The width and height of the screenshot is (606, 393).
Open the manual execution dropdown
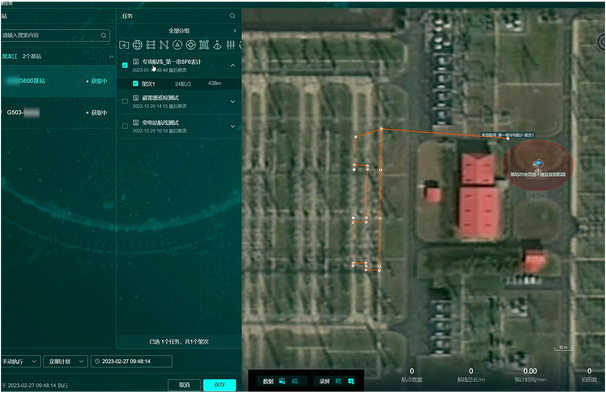tap(20, 361)
